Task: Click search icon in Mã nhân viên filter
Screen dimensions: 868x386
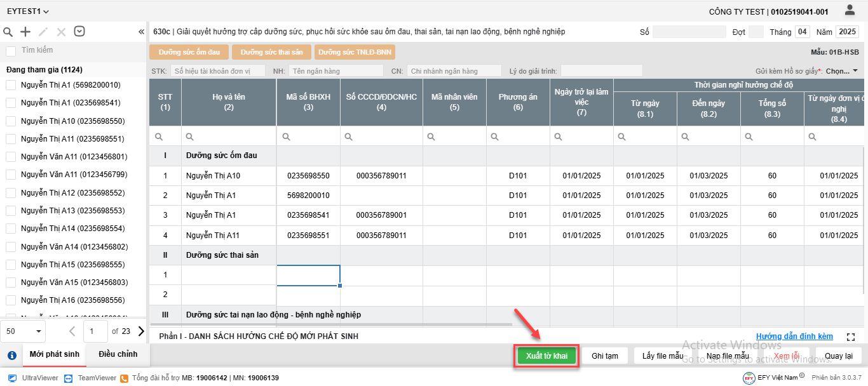Action: tap(432, 136)
